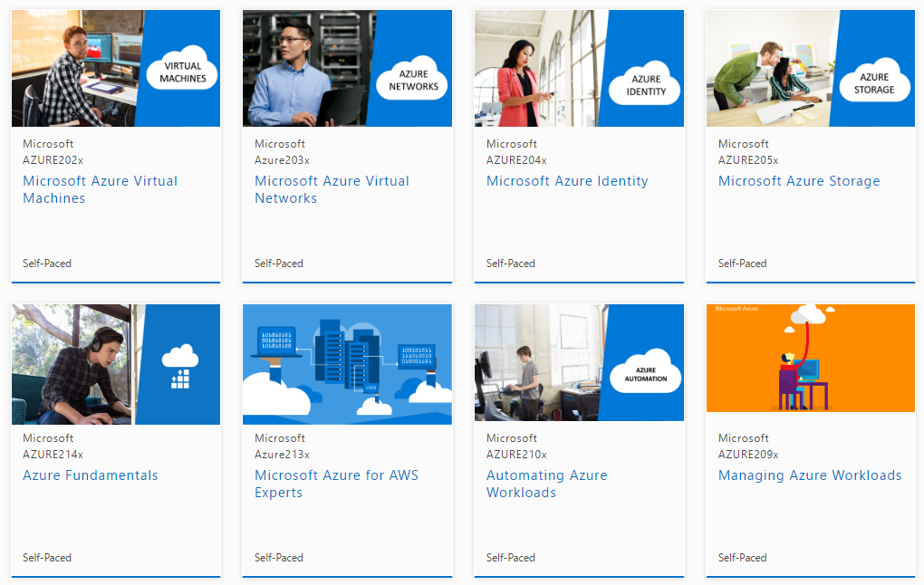Open the Azure Fundamentals course link

point(91,475)
